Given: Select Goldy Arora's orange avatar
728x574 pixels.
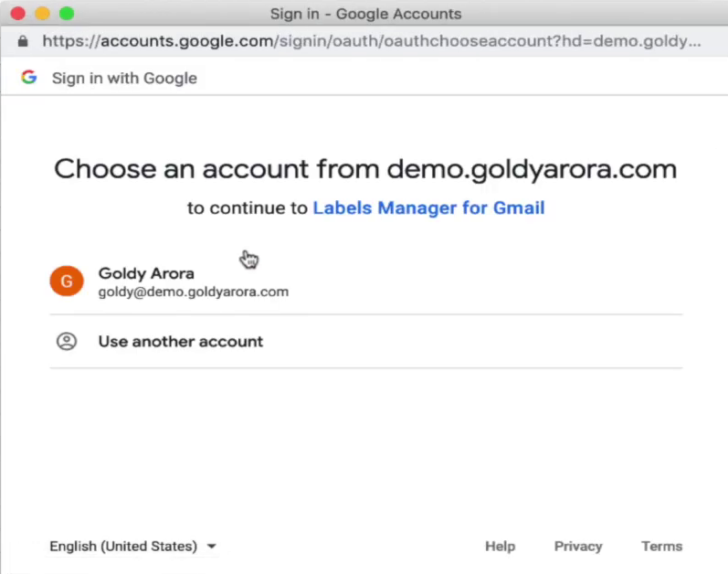Looking at the screenshot, I should click(67, 281).
